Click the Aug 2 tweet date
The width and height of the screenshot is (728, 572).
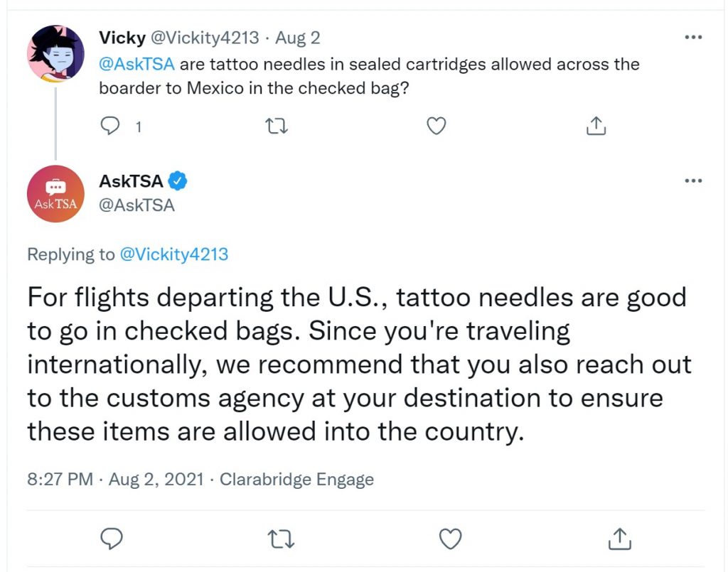point(298,38)
